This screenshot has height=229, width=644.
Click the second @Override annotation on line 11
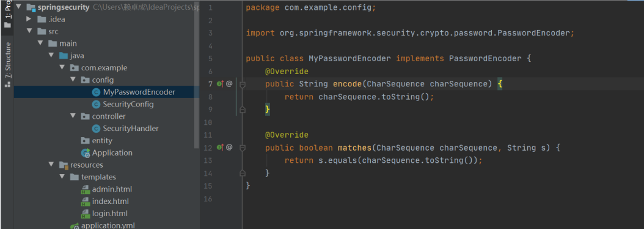287,135
